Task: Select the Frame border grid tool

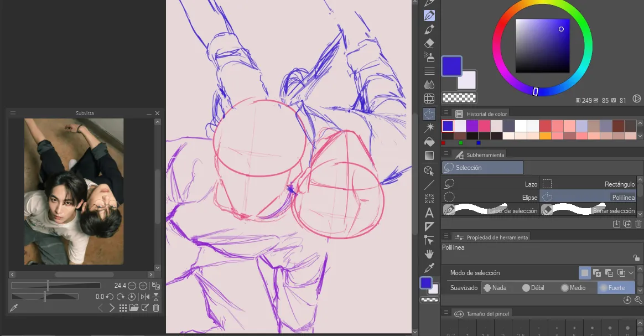Action: coord(429,99)
